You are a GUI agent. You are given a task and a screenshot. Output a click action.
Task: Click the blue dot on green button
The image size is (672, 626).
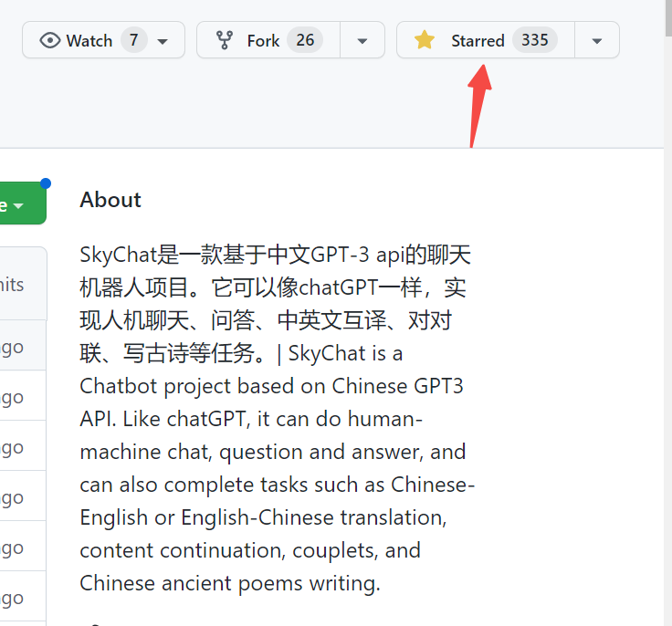(45, 183)
